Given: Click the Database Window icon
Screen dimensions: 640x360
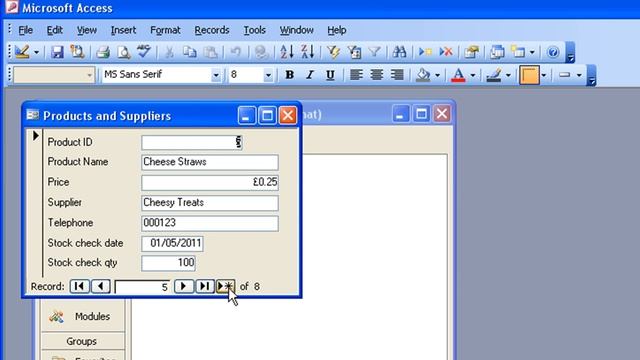Looking at the screenshot, I should point(497,52).
